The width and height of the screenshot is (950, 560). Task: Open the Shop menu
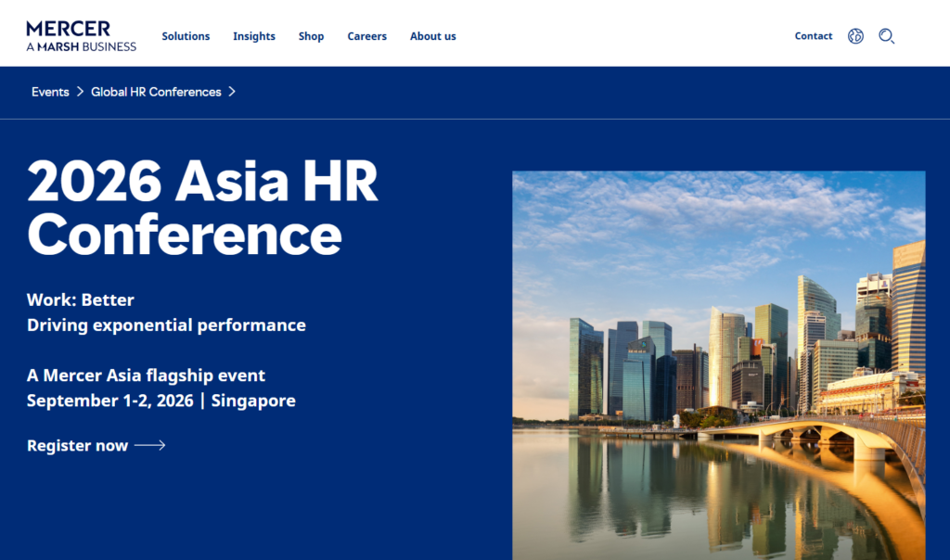pyautogui.click(x=311, y=36)
